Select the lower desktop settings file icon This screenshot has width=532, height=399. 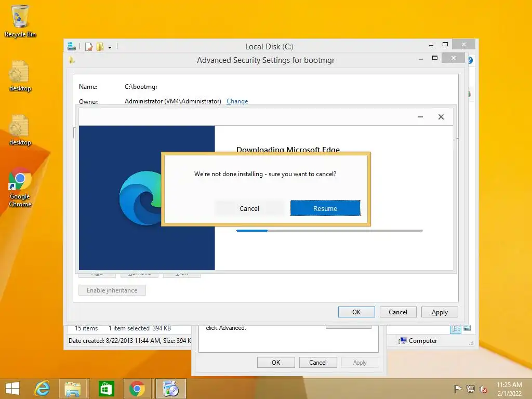point(20,130)
